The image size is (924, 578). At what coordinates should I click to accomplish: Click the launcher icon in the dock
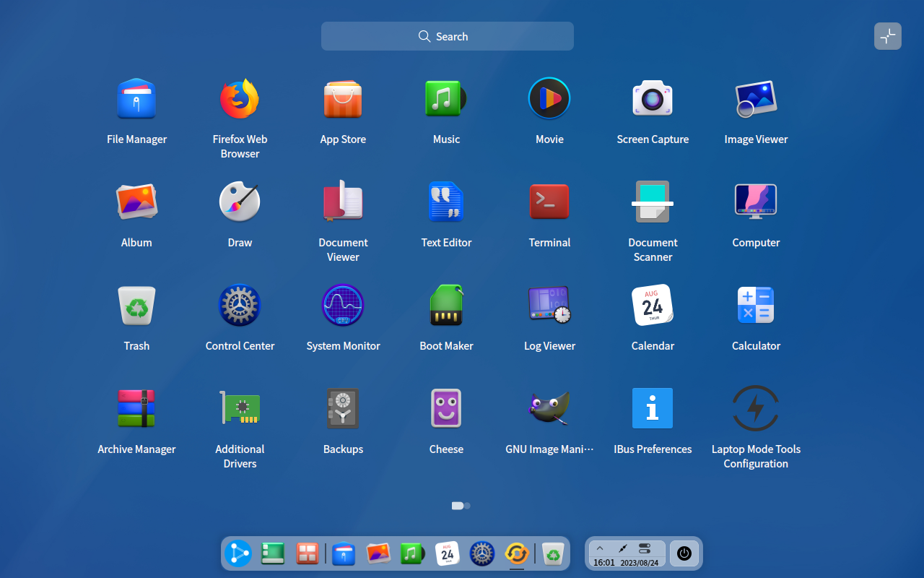[237, 553]
